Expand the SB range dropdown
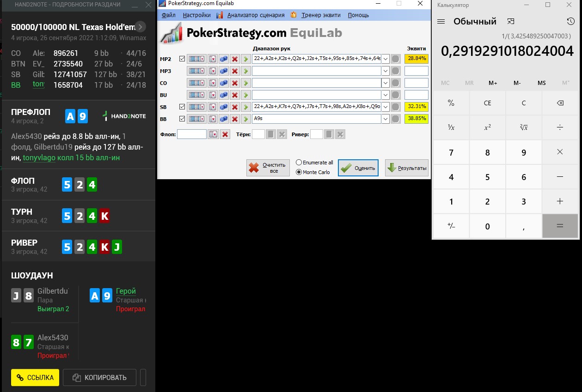Image resolution: width=582 pixels, height=392 pixels. (385, 107)
